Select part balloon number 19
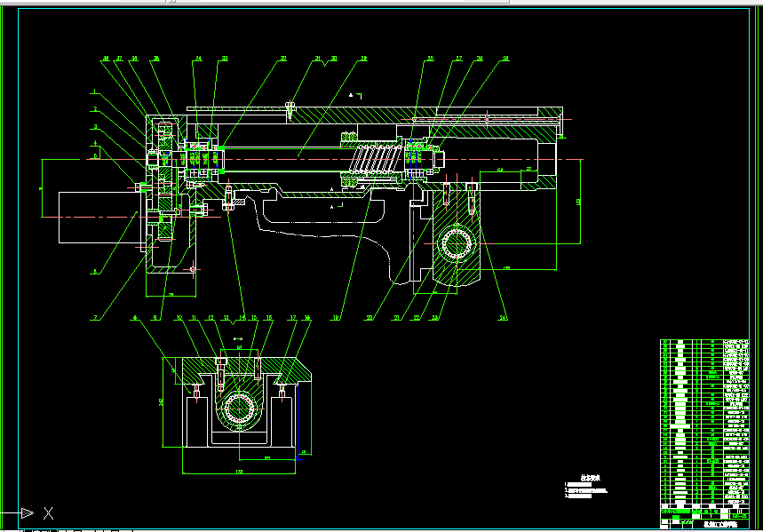Image resolution: width=763 pixels, height=532 pixels. pos(335,318)
